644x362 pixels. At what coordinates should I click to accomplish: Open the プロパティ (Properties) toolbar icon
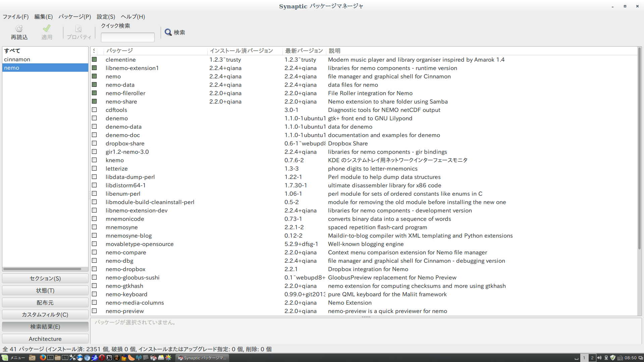pos(78,29)
